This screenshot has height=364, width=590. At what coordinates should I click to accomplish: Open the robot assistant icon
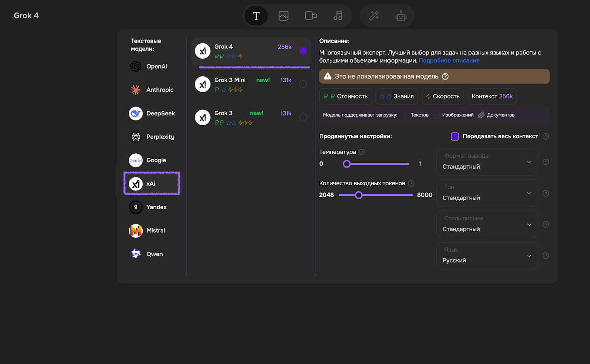coord(401,16)
